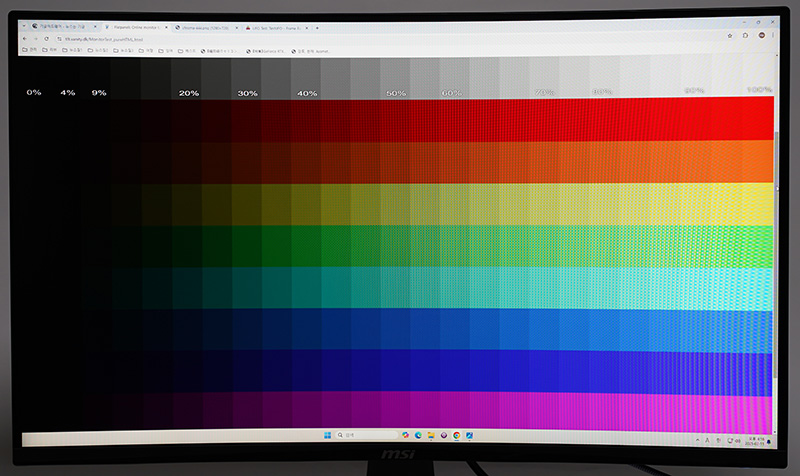Viewport: 800px width, 476px height.
Task: Reload the page with refresh icon
Action: [x=46, y=39]
